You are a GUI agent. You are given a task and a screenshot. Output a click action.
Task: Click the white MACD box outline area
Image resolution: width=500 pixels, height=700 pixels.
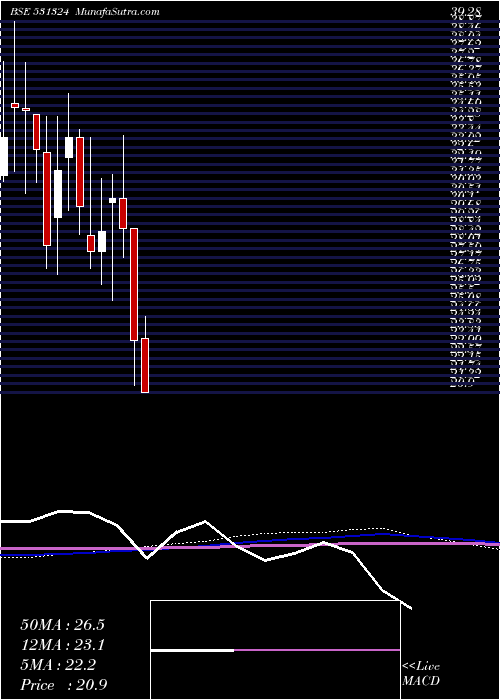(x=275, y=650)
